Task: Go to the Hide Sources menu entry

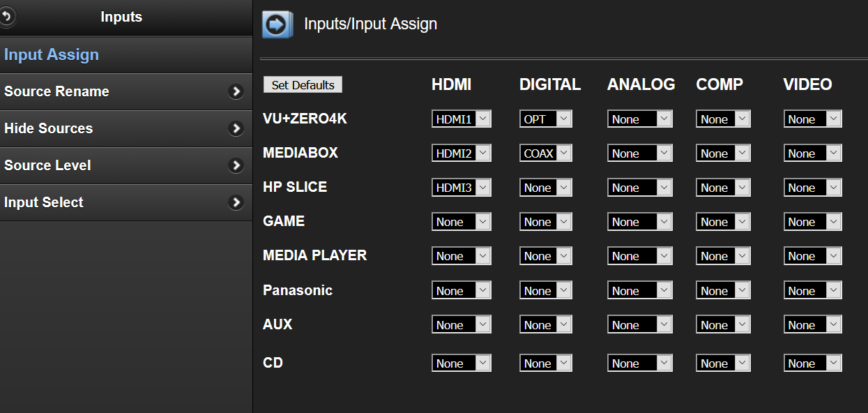Action: [x=49, y=128]
